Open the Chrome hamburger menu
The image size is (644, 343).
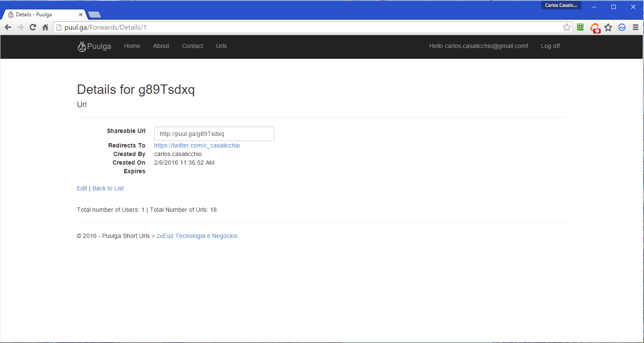[x=635, y=27]
